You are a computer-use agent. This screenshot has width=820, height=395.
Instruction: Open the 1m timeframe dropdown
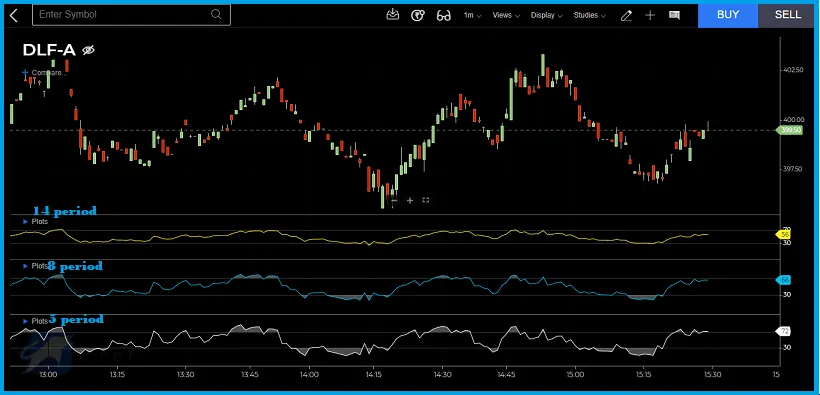tap(472, 15)
